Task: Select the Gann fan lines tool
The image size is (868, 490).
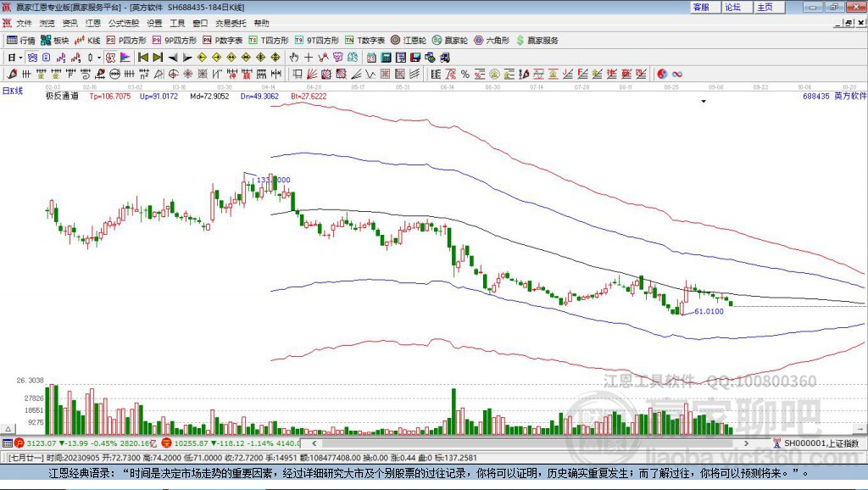Action: coord(312,74)
